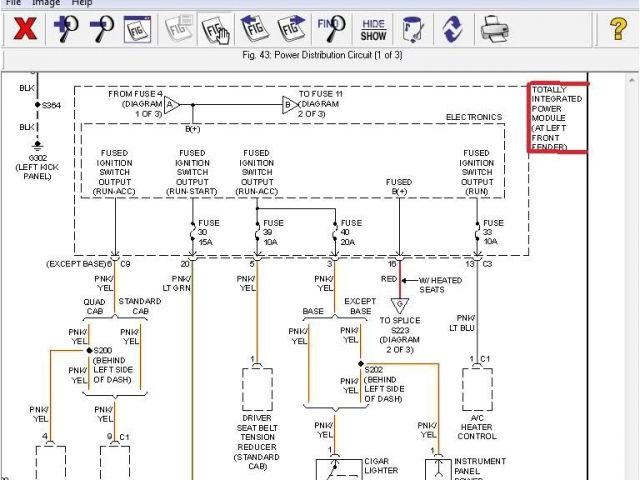Go to the next figure
This screenshot has height=480, width=640.
click(292, 29)
